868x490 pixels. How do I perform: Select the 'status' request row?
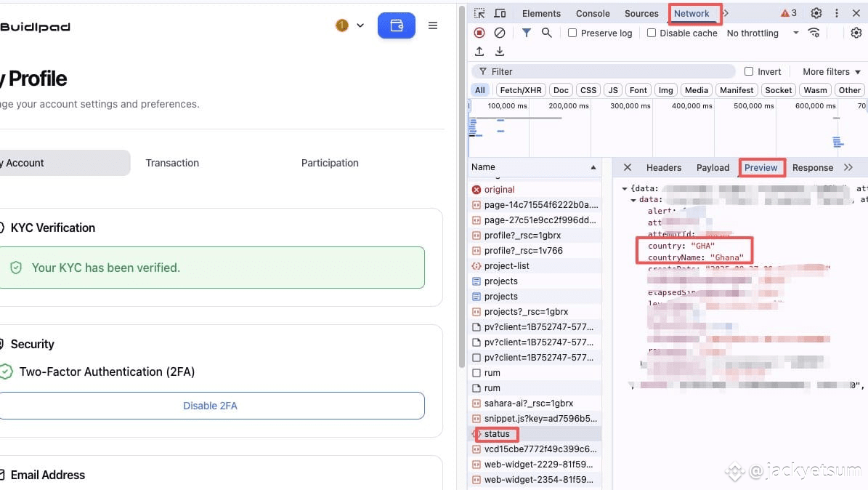pos(535,434)
